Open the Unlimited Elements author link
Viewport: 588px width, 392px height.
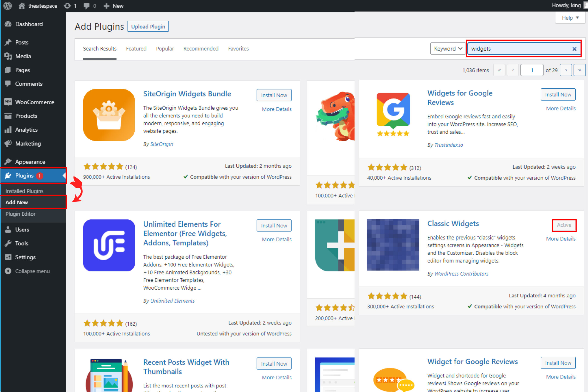[172, 301]
